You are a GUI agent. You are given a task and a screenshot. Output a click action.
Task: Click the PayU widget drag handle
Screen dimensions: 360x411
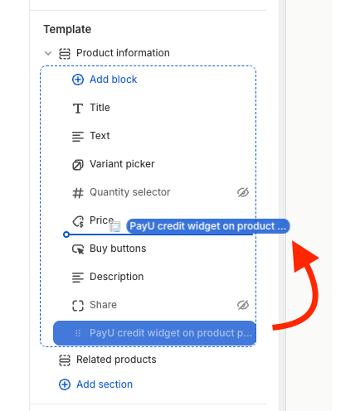coord(78,333)
